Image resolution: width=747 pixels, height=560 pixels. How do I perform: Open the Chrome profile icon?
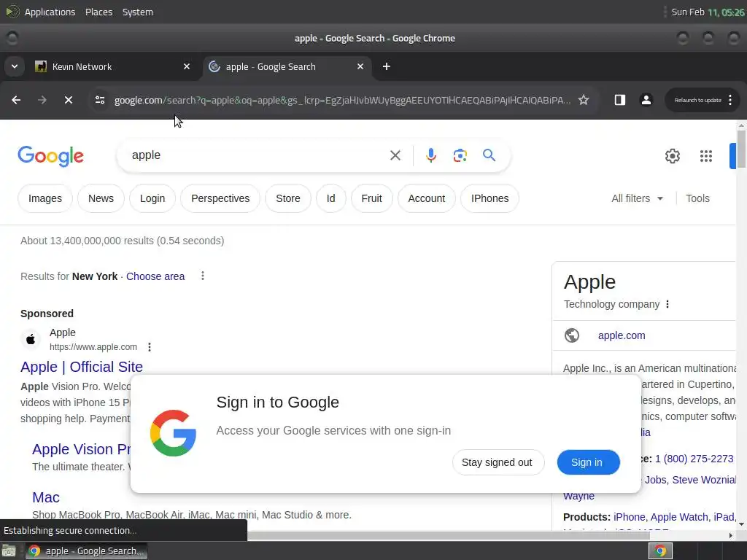646,100
